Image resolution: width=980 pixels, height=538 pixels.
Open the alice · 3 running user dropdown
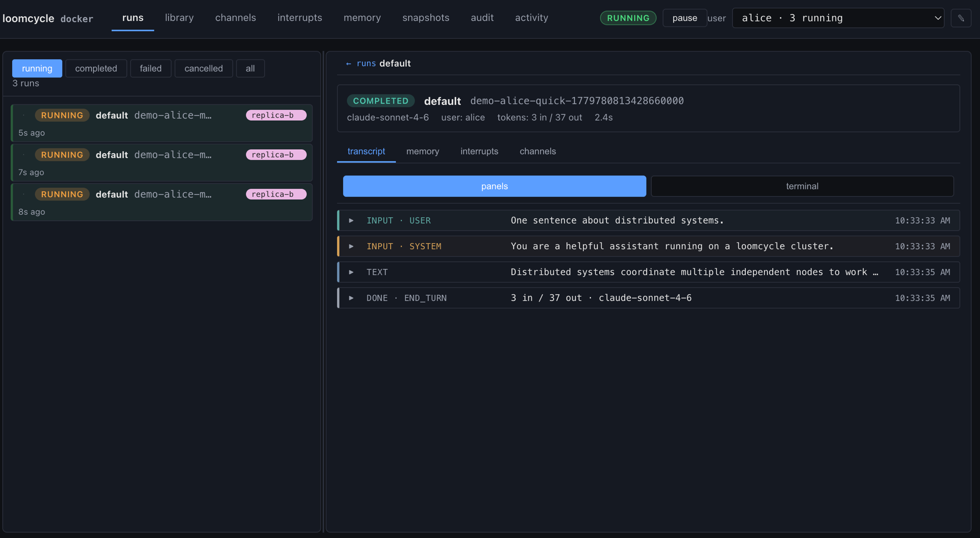coord(838,18)
